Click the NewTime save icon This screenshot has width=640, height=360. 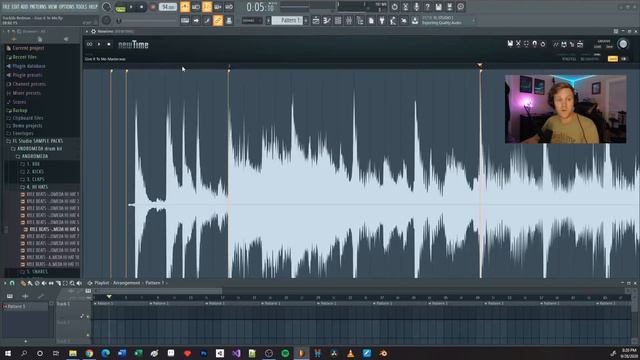click(x=510, y=44)
